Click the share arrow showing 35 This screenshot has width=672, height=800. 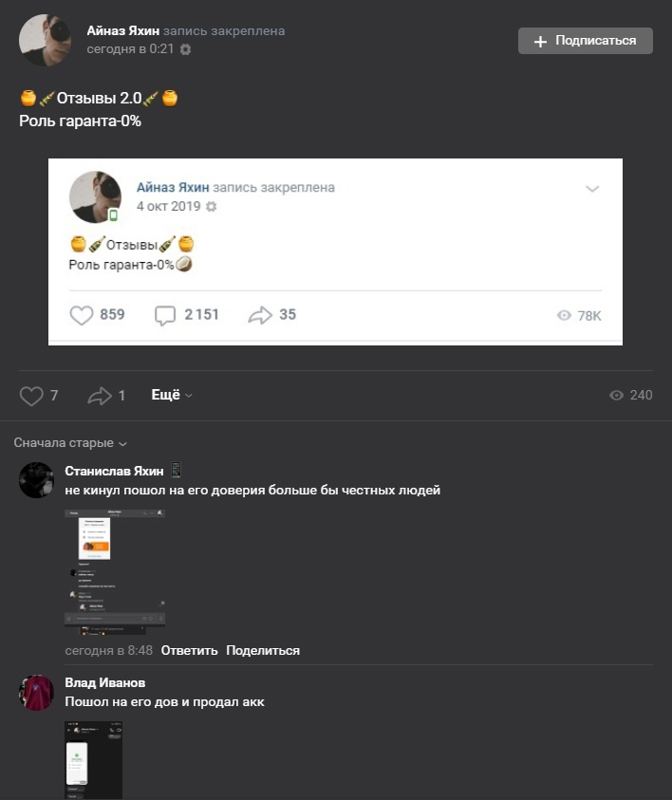[260, 315]
